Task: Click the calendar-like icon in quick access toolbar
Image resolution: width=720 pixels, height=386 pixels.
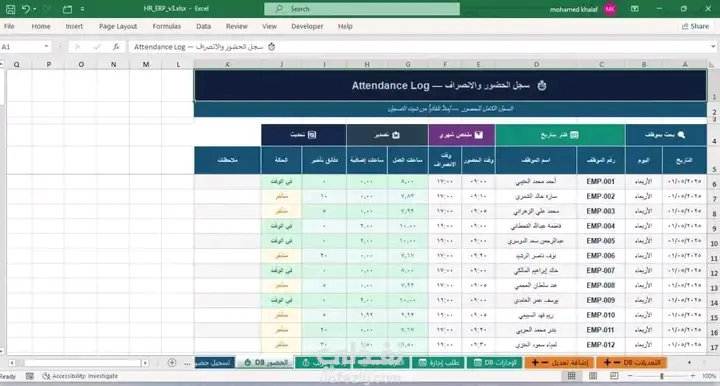Action: coord(67,9)
